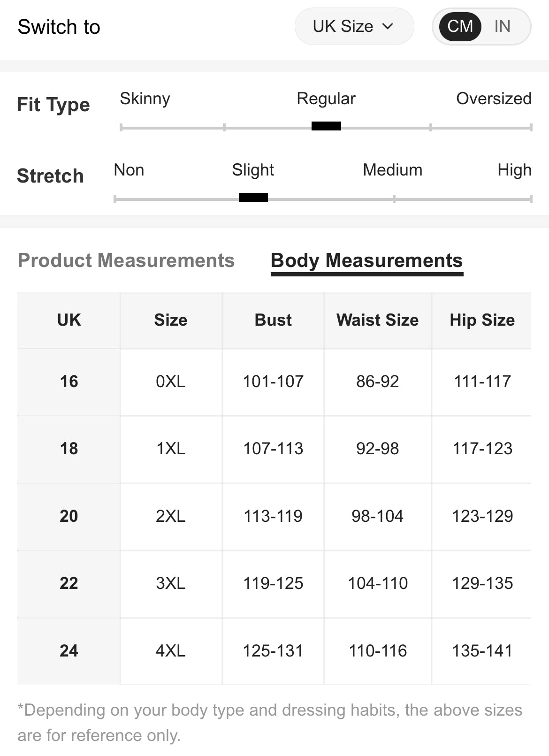
Task: Open the Product Measurements tab
Action: (x=126, y=260)
